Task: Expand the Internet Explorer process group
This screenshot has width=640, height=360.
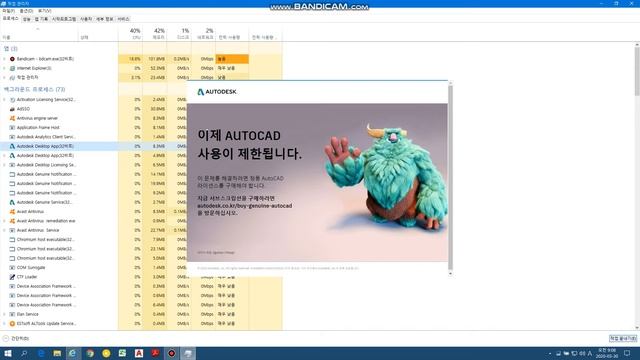Action: 4,68
